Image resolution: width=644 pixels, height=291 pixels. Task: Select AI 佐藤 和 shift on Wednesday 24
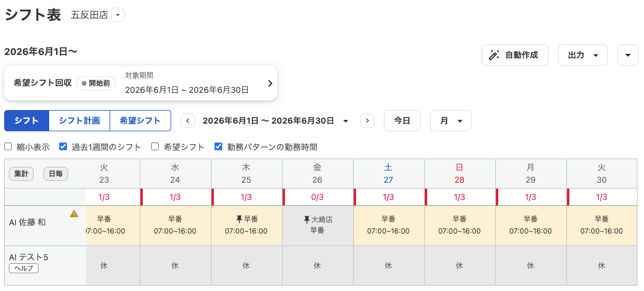point(175,225)
